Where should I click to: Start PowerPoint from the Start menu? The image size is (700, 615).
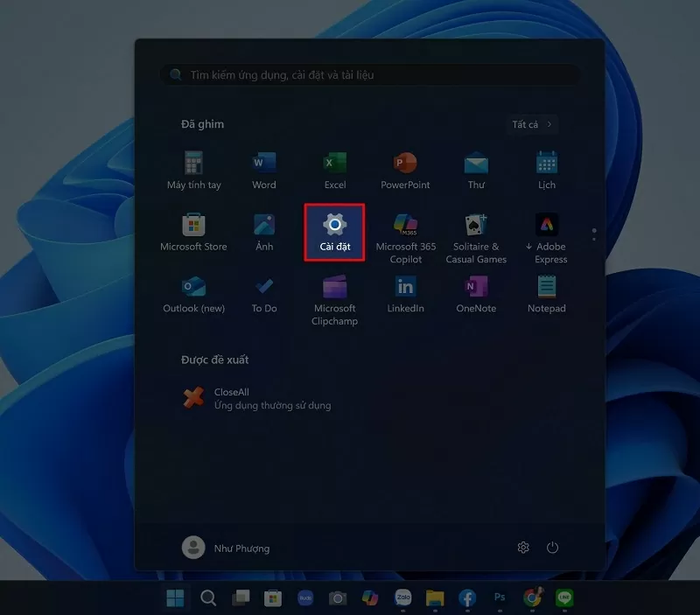[405, 170]
